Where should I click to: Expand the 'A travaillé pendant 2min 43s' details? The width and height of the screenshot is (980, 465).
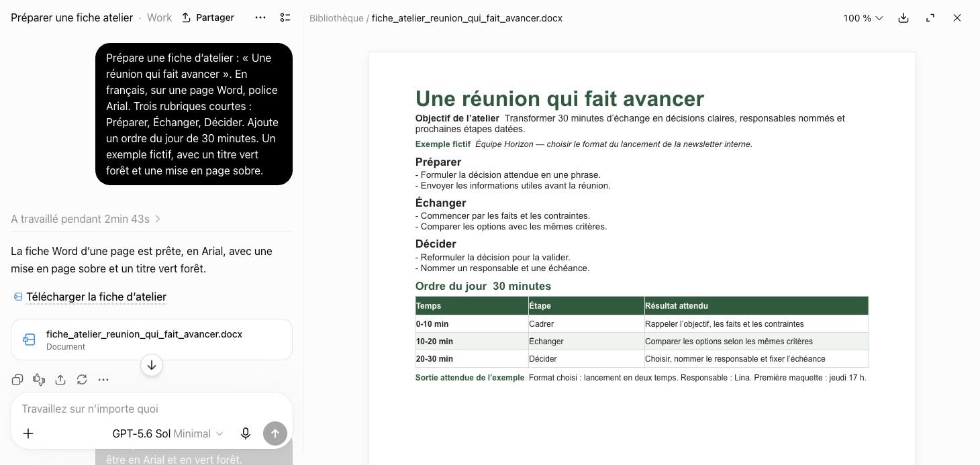[86, 219]
